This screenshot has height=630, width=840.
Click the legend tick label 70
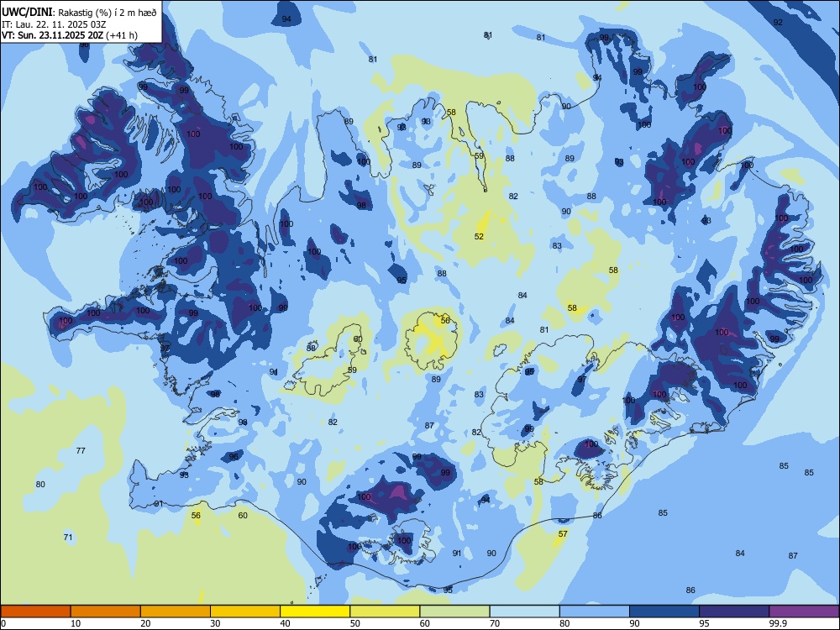click(x=495, y=623)
